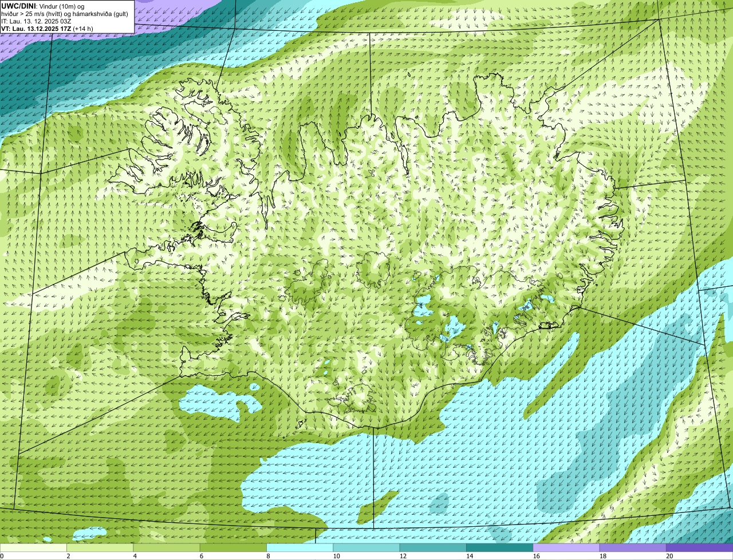Click the legend scale label '12'

tap(403, 556)
